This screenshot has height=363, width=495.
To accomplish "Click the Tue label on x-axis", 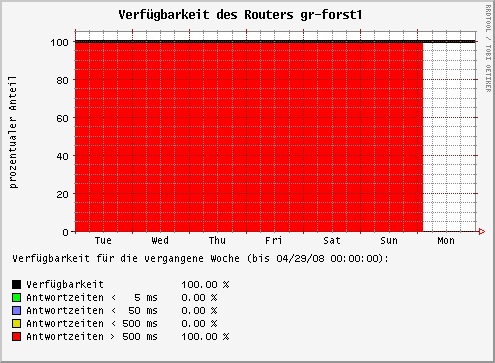I will tap(103, 241).
